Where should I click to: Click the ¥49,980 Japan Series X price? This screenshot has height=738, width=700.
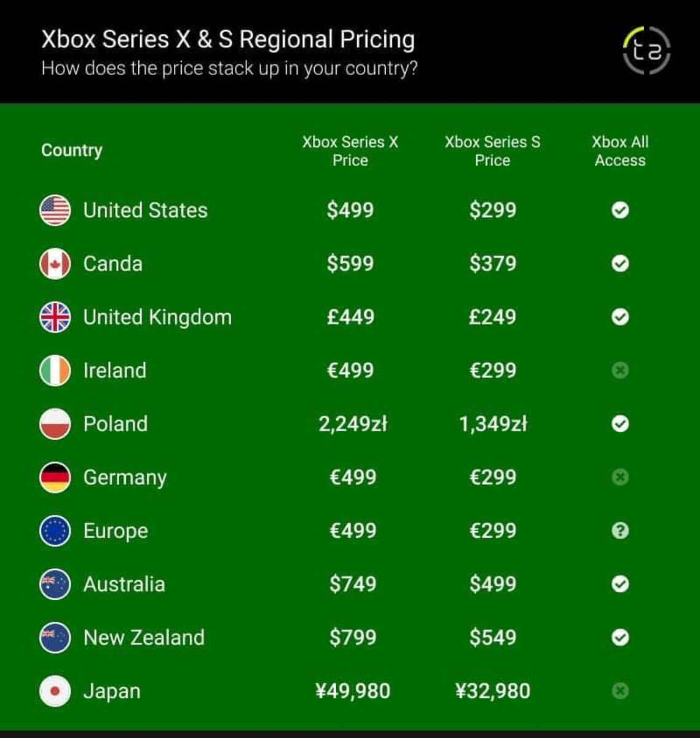(x=353, y=691)
